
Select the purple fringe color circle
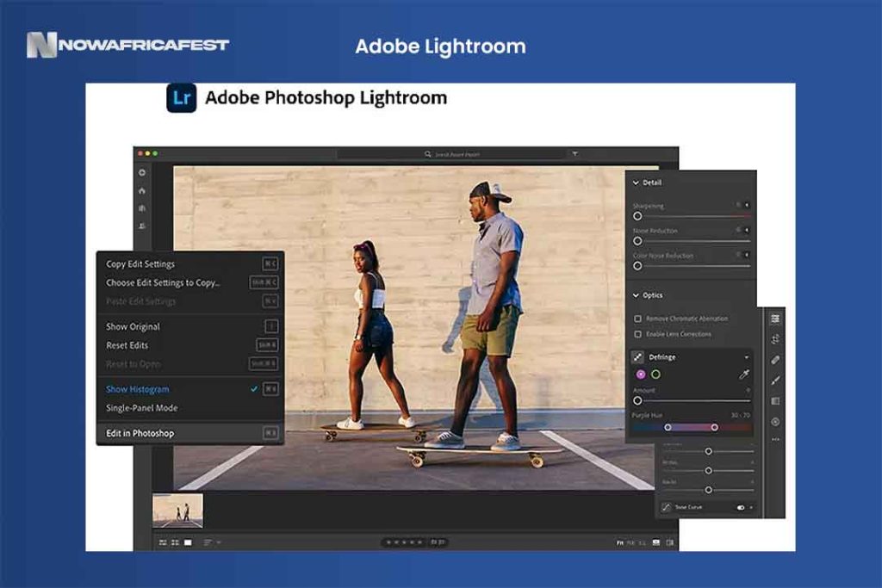(x=641, y=374)
